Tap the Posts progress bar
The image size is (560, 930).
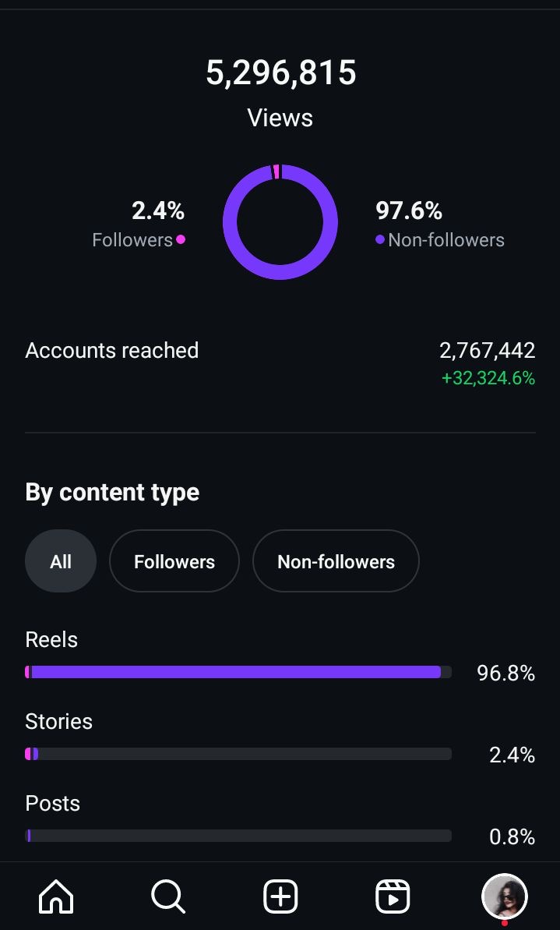click(x=238, y=835)
